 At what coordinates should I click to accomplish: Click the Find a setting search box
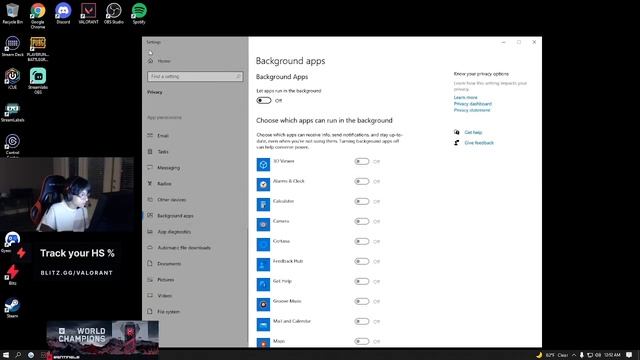point(195,76)
